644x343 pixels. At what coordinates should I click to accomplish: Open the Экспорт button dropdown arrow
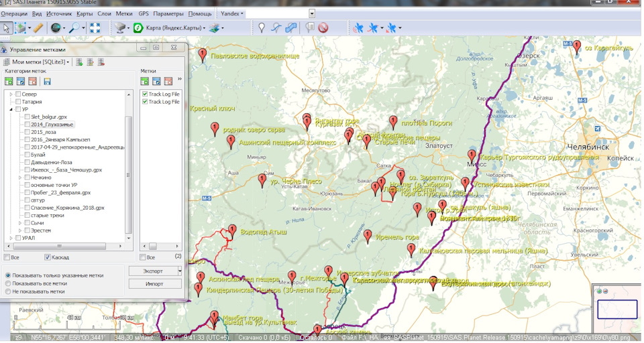coord(180,271)
